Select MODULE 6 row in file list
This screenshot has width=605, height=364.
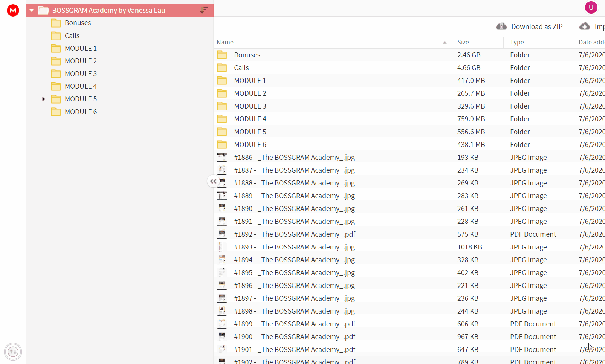coord(409,145)
